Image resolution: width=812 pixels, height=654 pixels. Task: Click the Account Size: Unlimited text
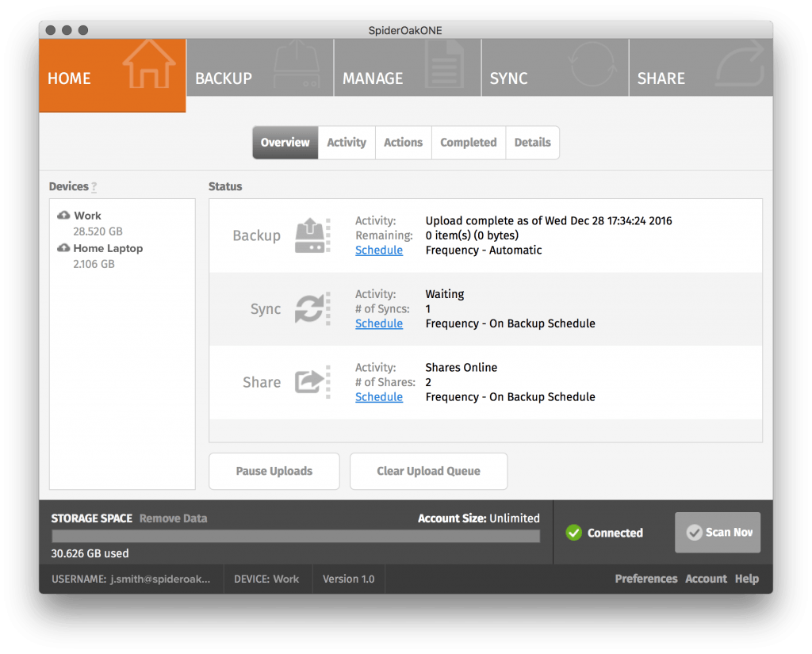[x=478, y=518]
